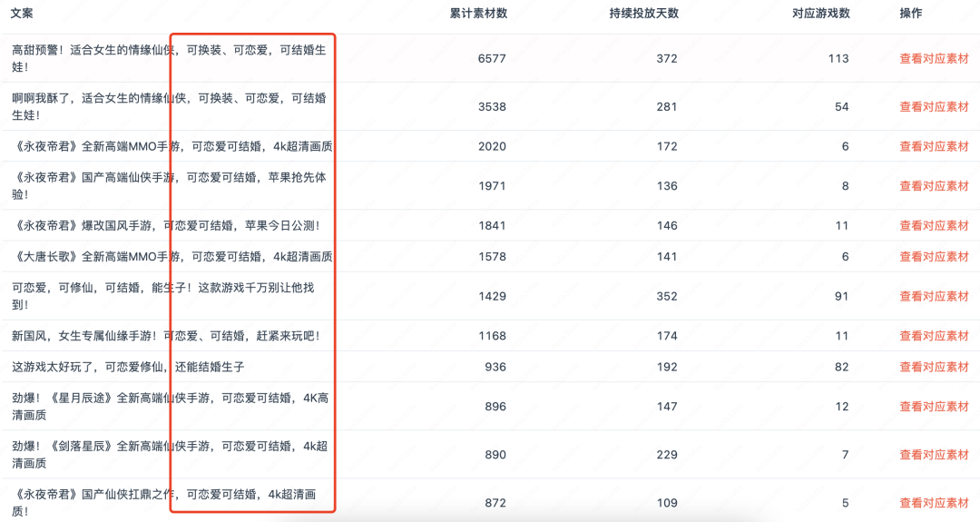Screen dimensions: 980x522
Task: View materials link for 1578 row
Action: point(934,257)
